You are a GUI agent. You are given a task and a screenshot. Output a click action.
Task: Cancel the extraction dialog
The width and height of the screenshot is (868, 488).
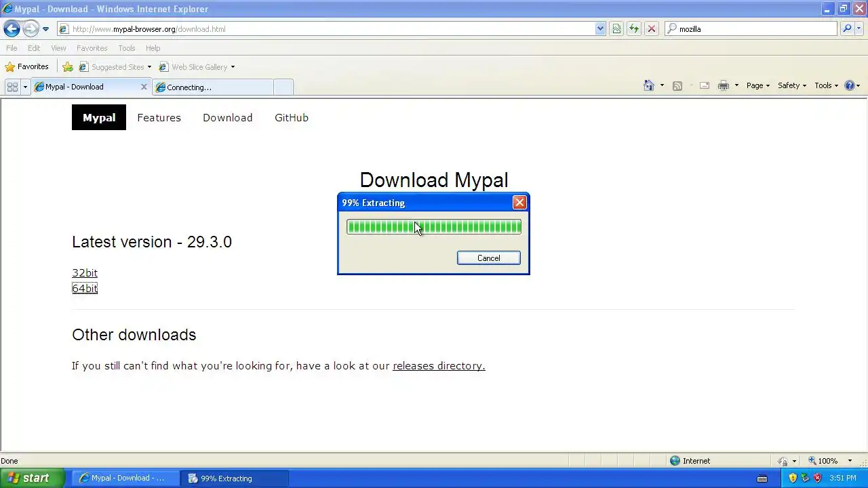[x=489, y=258]
